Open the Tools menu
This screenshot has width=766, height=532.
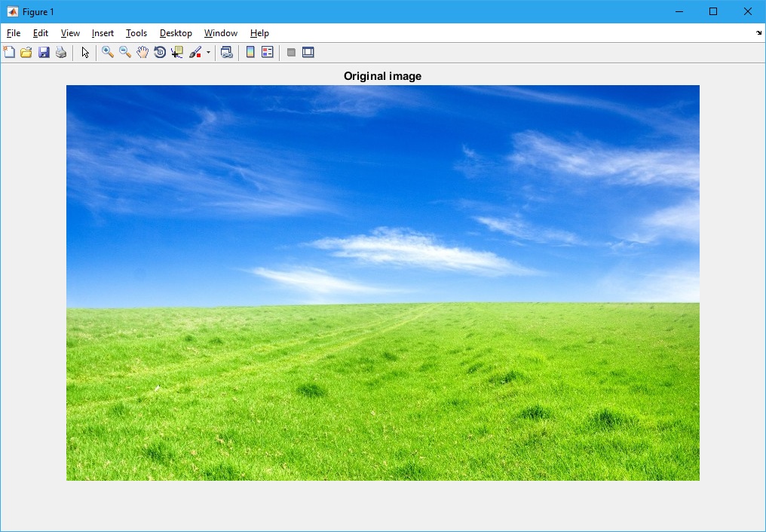(136, 33)
